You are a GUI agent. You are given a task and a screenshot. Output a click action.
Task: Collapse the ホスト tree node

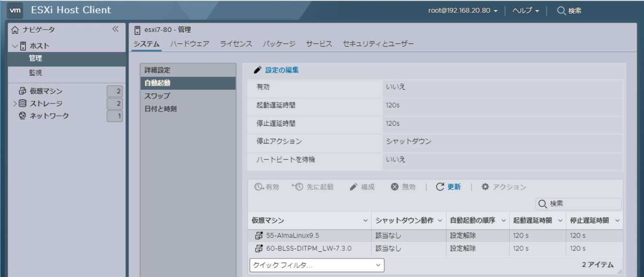click(x=15, y=46)
